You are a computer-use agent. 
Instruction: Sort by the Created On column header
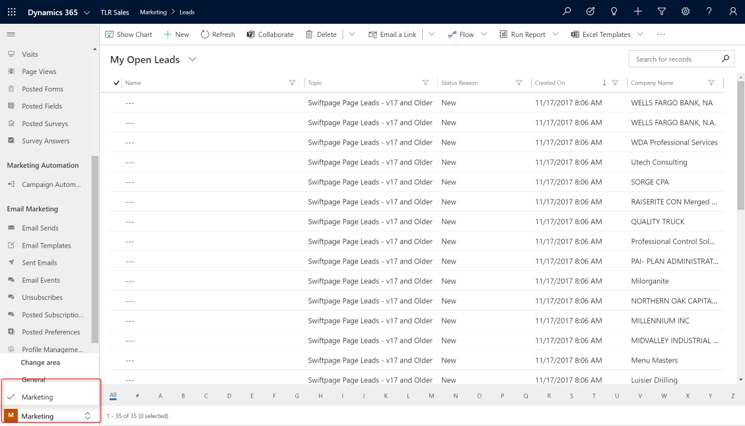pos(550,83)
